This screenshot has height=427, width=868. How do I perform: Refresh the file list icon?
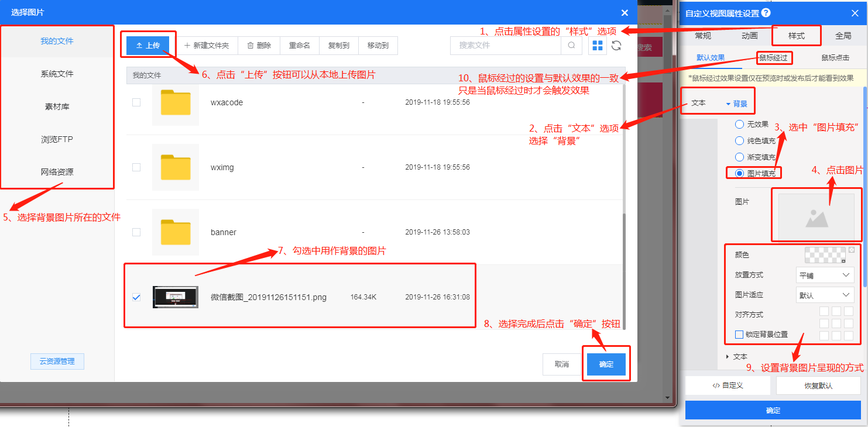tap(616, 46)
